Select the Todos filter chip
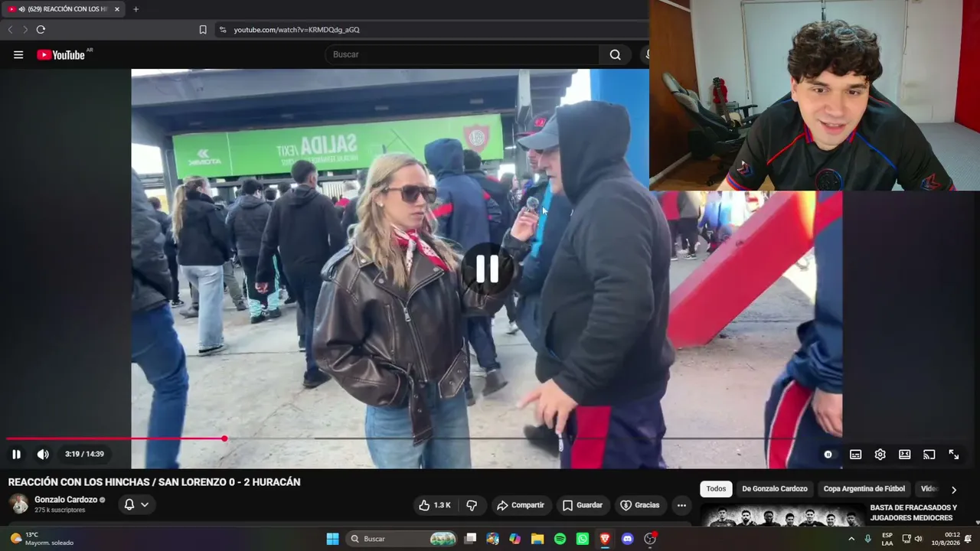This screenshot has height=551, width=980. (x=716, y=489)
